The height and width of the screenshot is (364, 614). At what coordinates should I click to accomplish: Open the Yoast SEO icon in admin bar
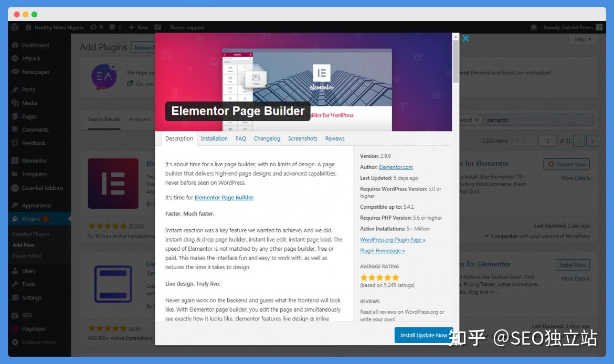click(x=158, y=27)
